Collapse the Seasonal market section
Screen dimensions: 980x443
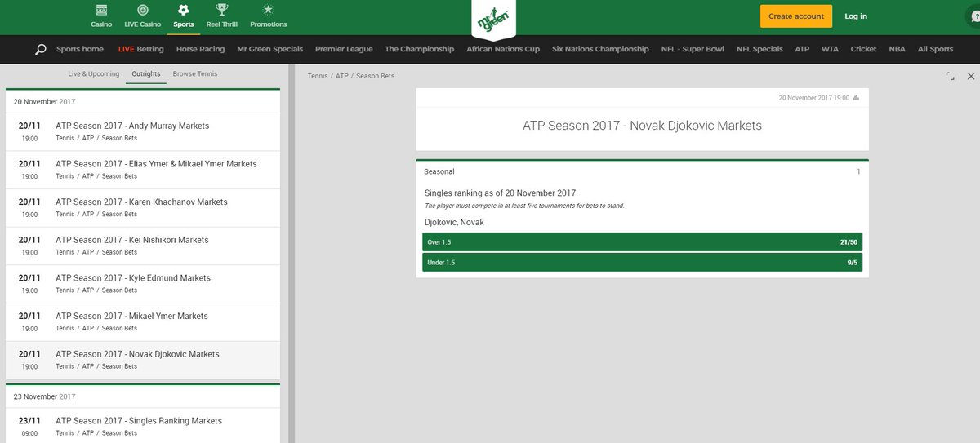pos(642,172)
